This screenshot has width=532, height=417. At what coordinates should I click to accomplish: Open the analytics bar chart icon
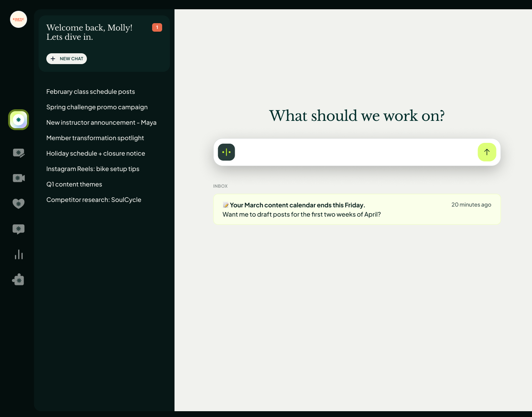point(19,254)
